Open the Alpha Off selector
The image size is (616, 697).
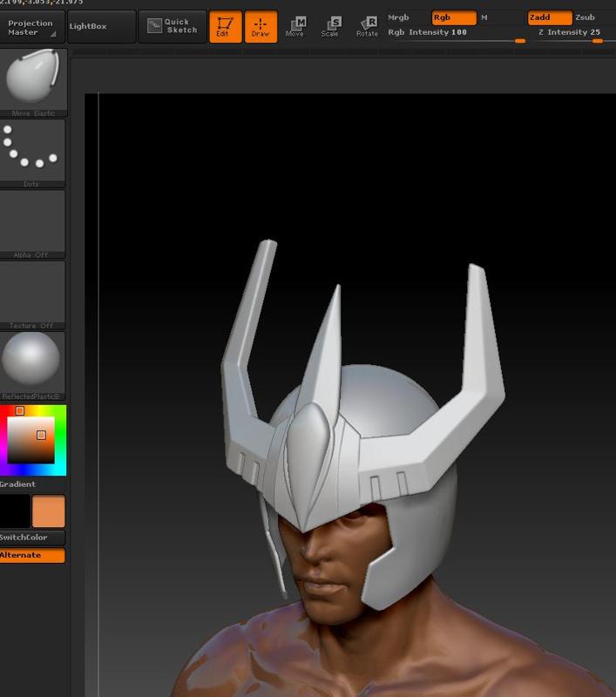(x=32, y=224)
